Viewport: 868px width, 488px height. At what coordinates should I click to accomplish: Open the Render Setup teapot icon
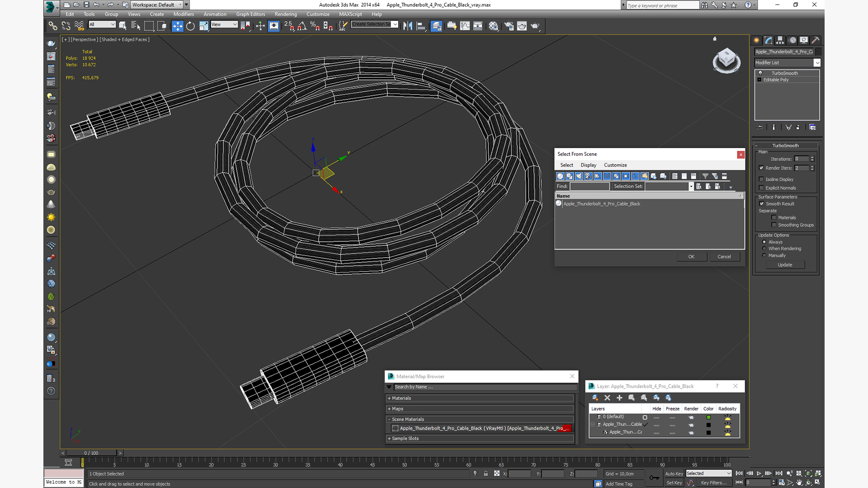[509, 26]
